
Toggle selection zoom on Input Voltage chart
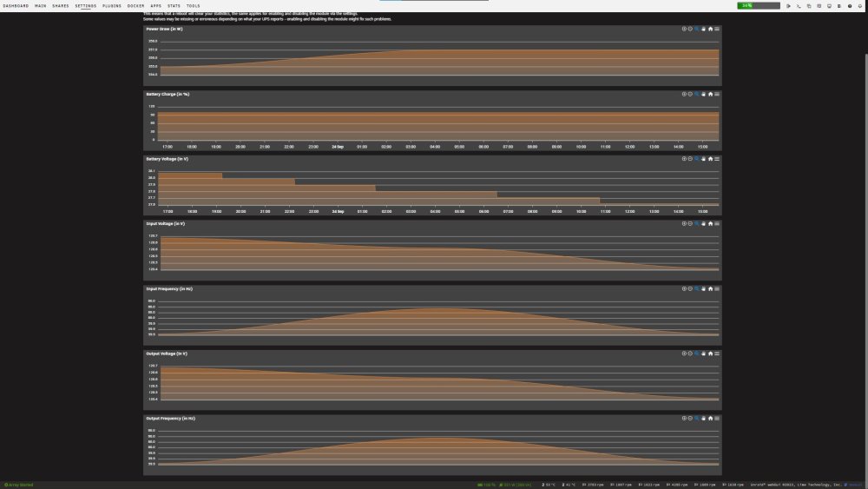coord(696,224)
